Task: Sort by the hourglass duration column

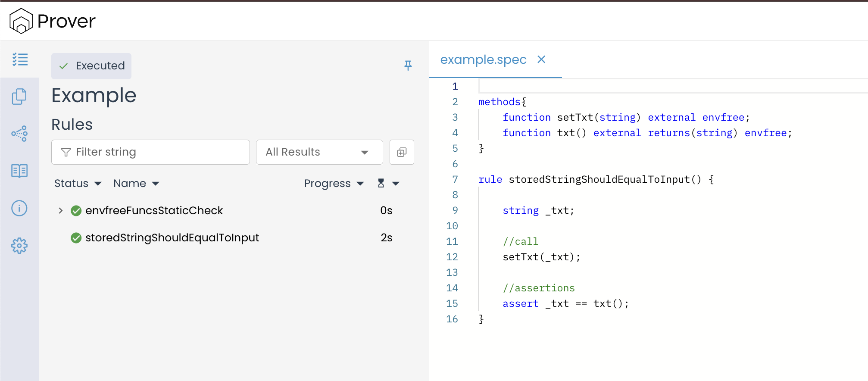Action: 388,184
